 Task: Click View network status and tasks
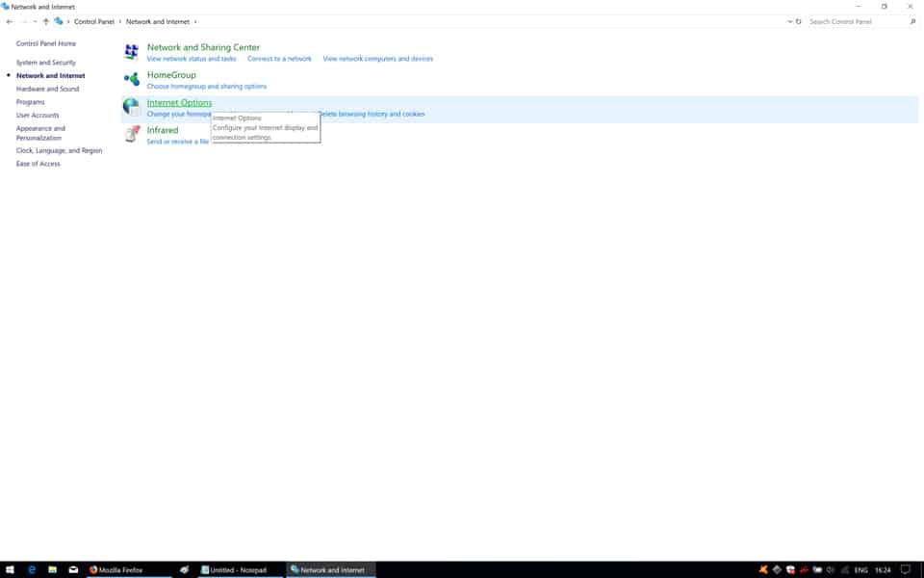point(192,59)
